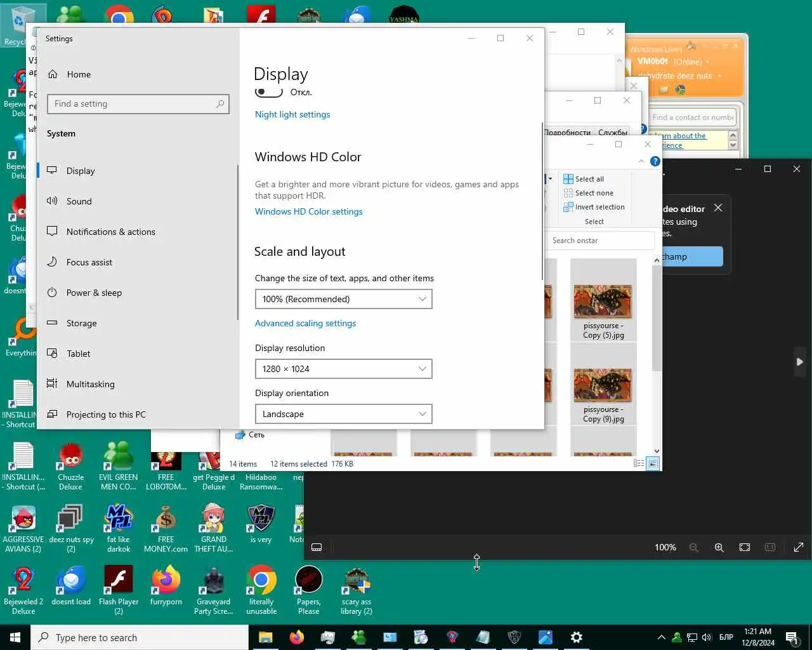This screenshot has height=650, width=812.
Task: Open the dehydrate deez nuts message dropdown
Action: [719, 76]
